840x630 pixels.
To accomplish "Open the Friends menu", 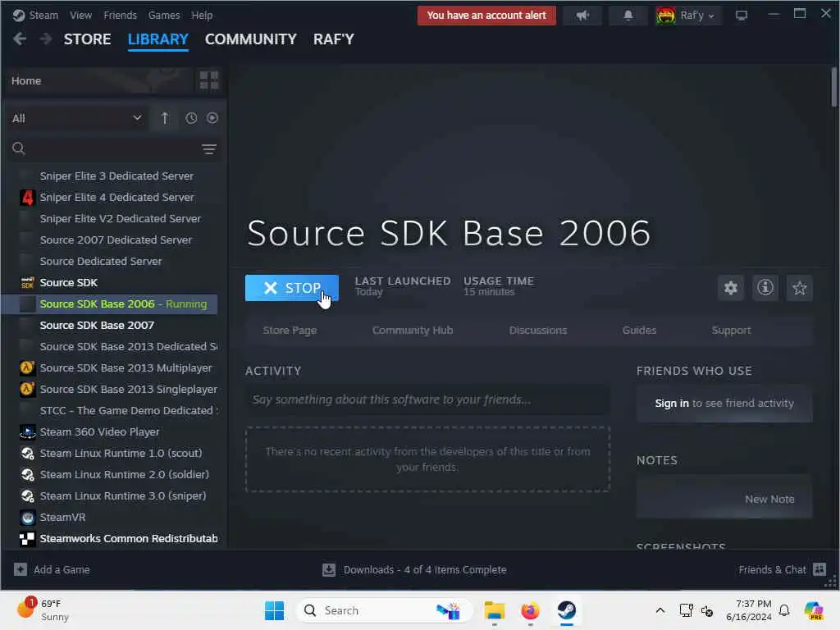I will 120,15.
